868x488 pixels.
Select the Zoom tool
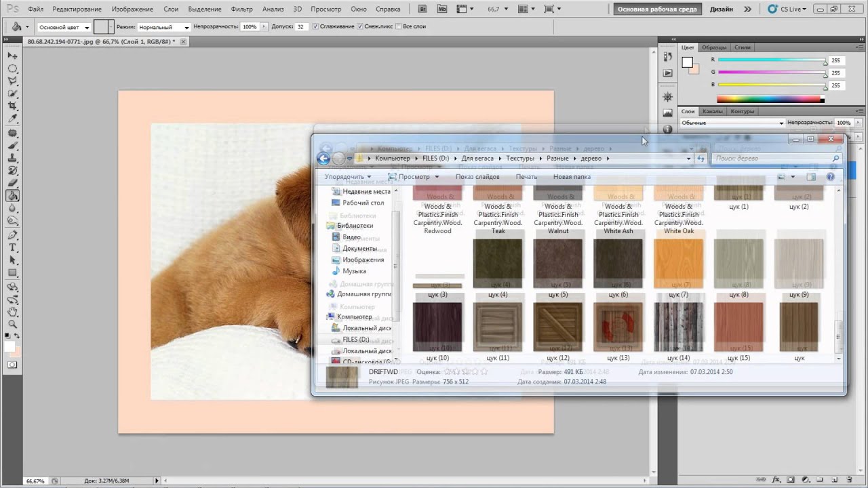(x=12, y=325)
